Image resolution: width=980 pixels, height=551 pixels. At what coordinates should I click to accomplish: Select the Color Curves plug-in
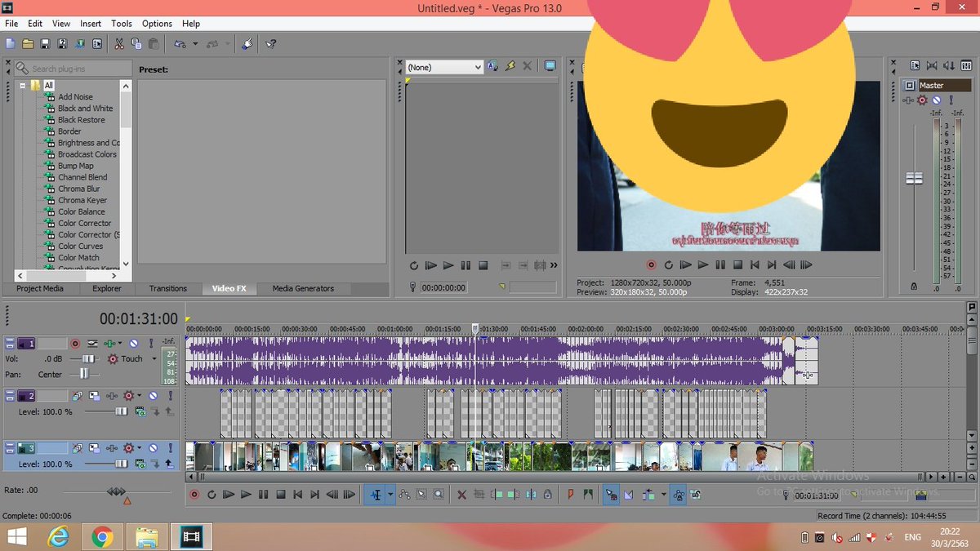(81, 246)
